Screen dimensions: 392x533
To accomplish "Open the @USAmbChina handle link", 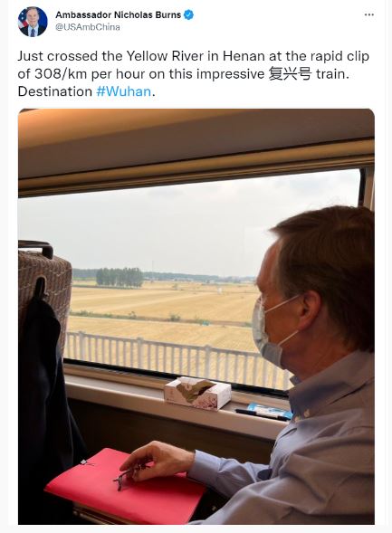I will (88, 27).
